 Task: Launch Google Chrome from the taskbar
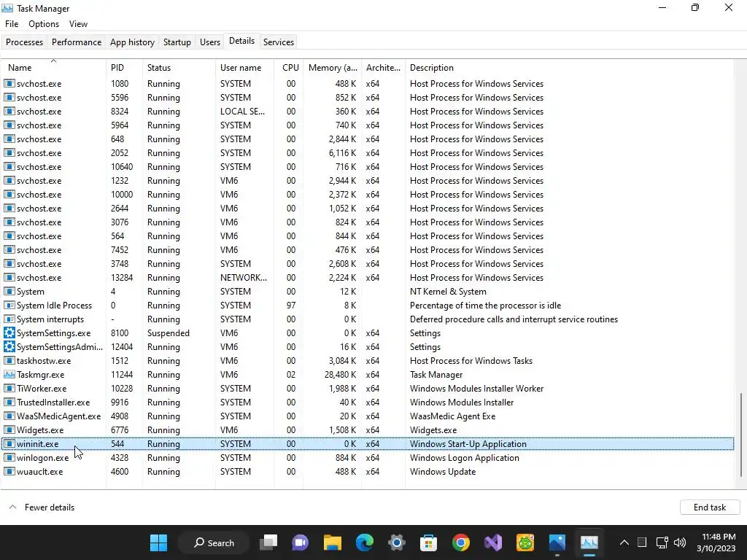click(x=461, y=542)
